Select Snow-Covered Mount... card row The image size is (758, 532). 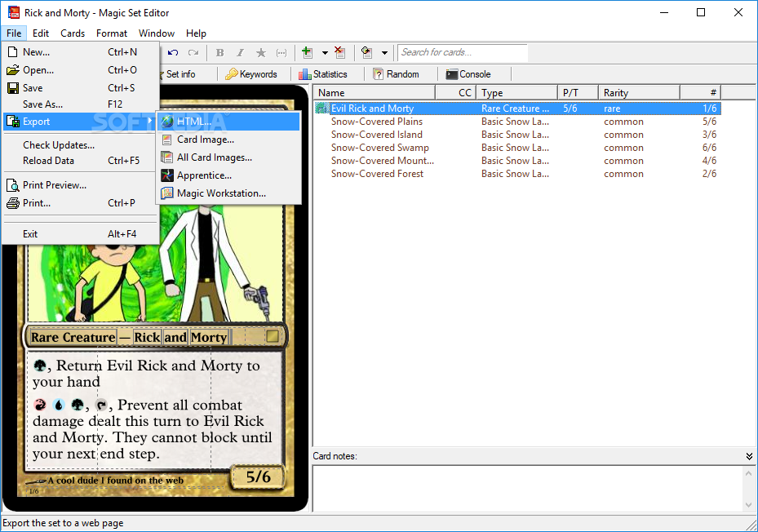pos(517,161)
